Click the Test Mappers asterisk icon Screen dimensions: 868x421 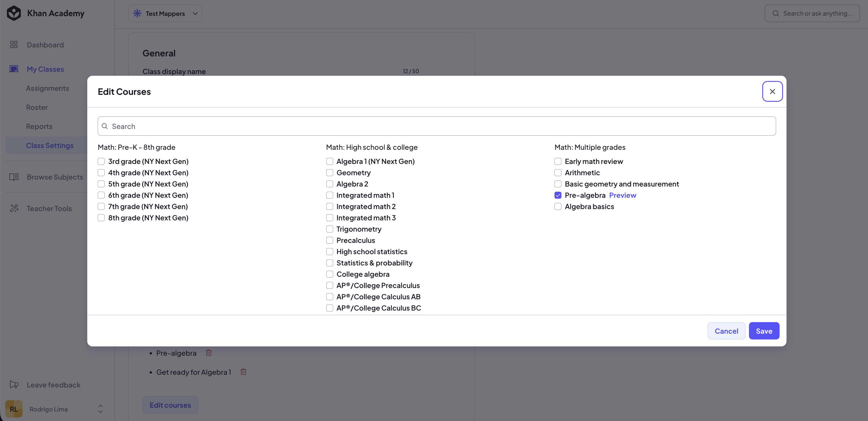click(x=137, y=13)
